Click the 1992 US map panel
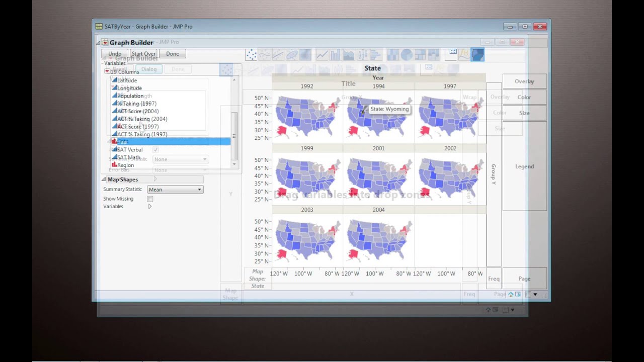644x362 pixels. (x=307, y=118)
